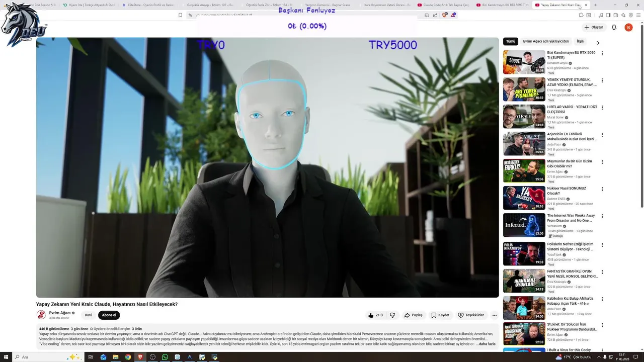Open options menu for Bizi Kandırmayın video
The width and height of the screenshot is (644, 362).
[602, 53]
